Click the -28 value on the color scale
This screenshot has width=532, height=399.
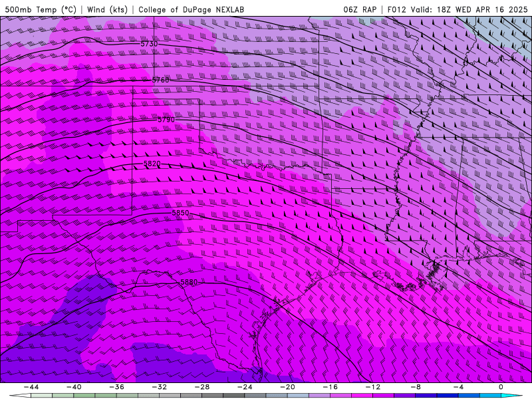point(202,387)
